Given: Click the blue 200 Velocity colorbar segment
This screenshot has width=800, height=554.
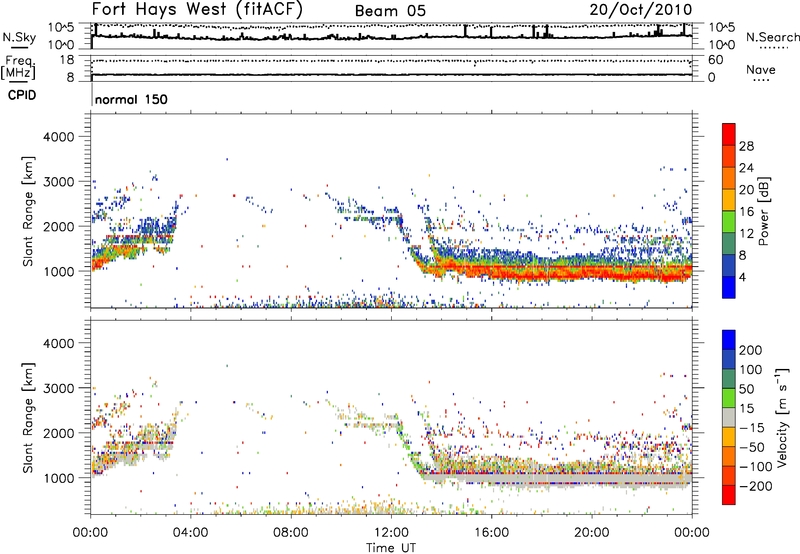Looking at the screenshot, I should click(729, 340).
